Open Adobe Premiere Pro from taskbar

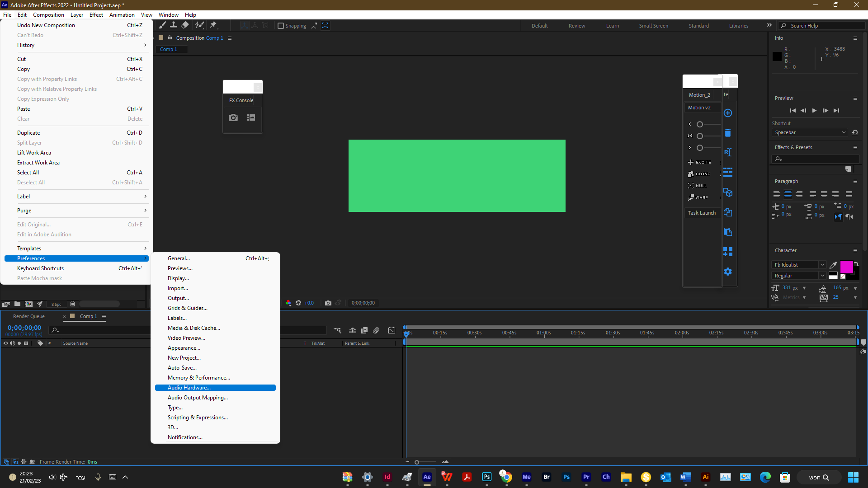[586, 477]
